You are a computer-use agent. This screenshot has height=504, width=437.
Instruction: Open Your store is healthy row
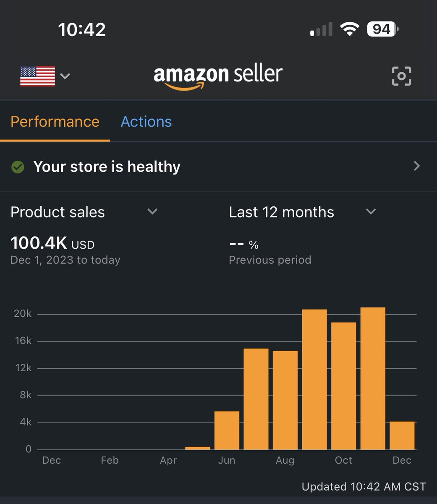click(x=107, y=167)
